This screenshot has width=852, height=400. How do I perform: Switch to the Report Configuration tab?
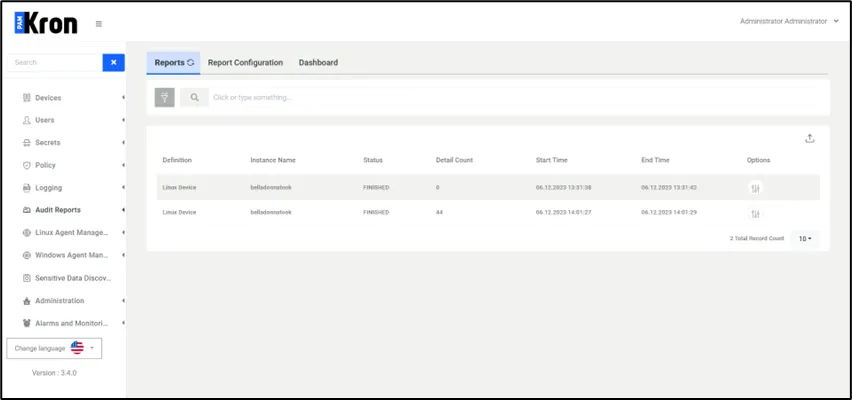[245, 62]
